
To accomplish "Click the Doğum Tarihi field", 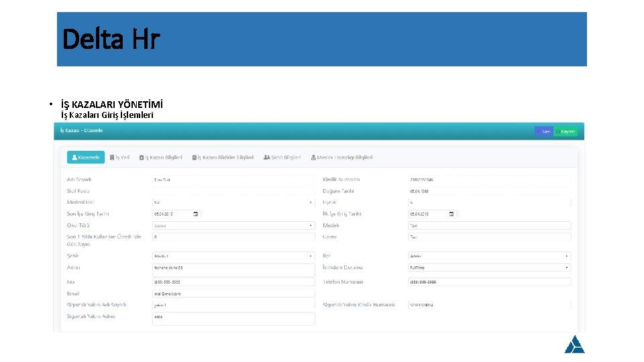I will [489, 191].
